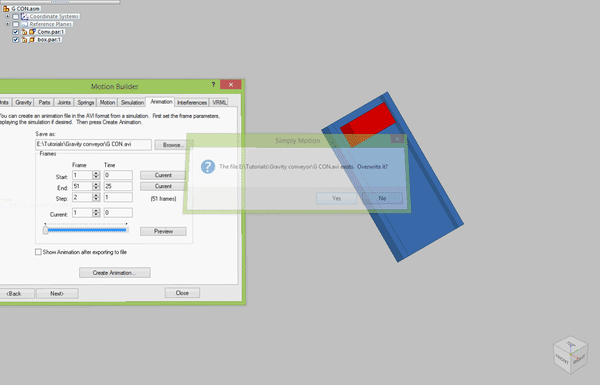Click the Conv.par:1 part icon

32,32
